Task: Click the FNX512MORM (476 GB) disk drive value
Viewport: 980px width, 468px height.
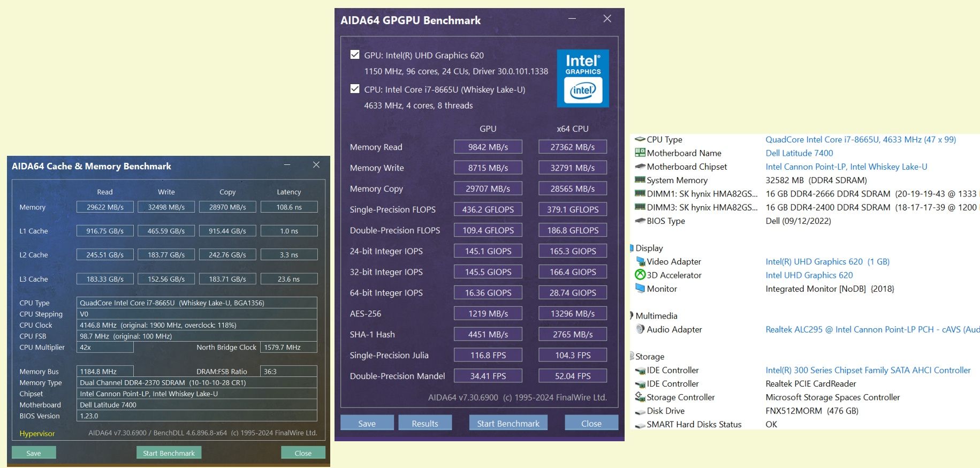Action: click(x=812, y=411)
